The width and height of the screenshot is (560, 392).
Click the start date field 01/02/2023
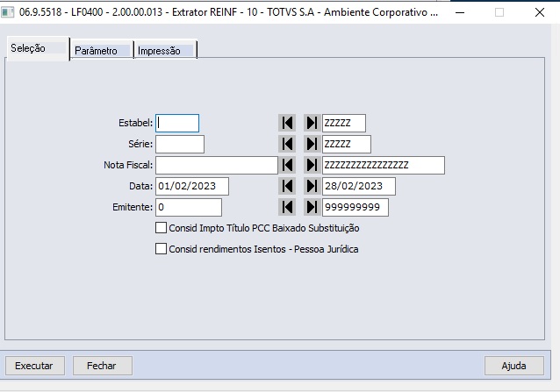tap(192, 186)
